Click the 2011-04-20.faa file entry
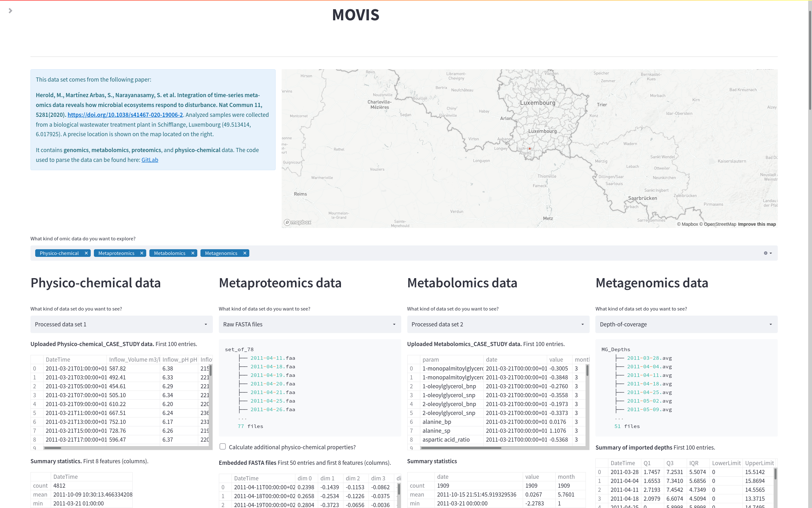 point(272,384)
